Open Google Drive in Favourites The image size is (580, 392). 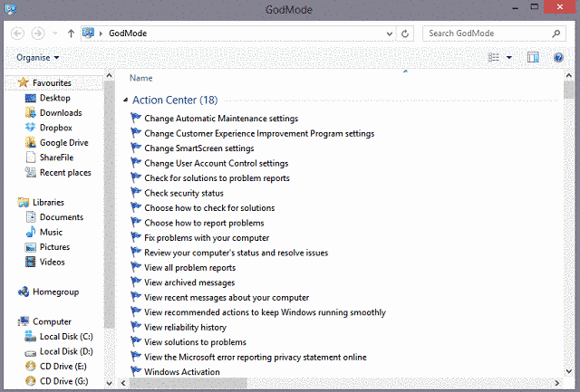[64, 143]
